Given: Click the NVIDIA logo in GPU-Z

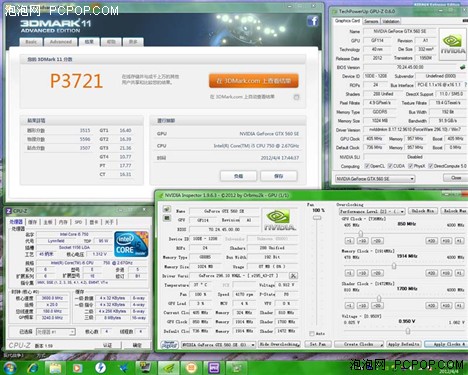Looking at the screenshot, I should 453,44.
